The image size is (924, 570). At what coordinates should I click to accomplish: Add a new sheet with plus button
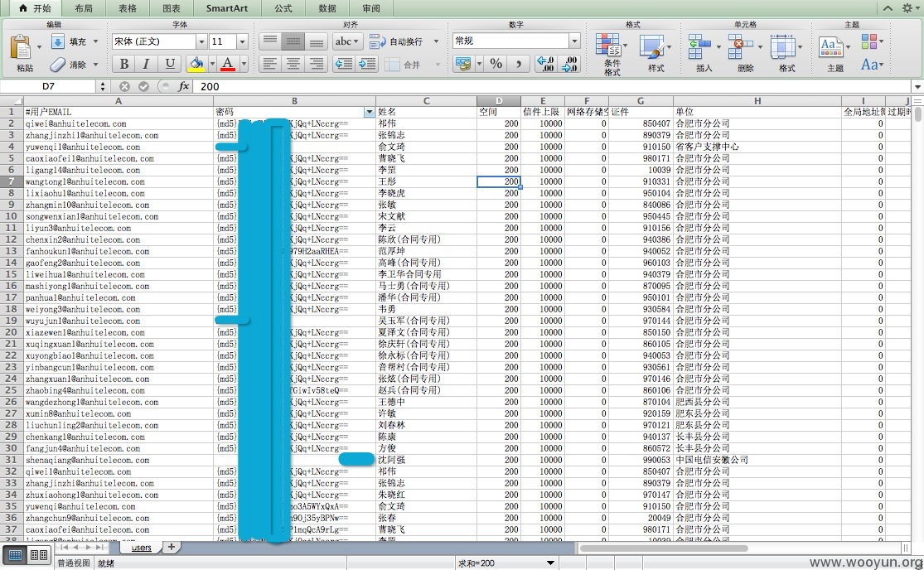tap(171, 547)
